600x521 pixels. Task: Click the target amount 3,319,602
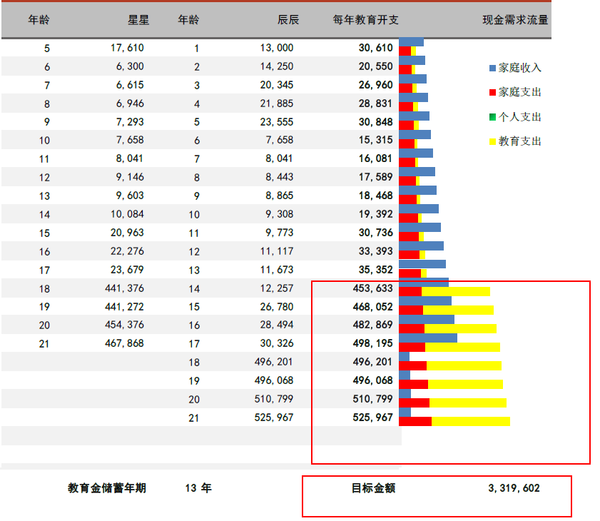click(x=514, y=488)
